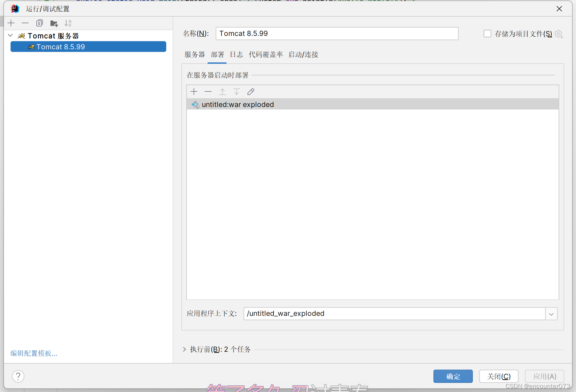Open the 应用程序上下文 dropdown arrow

click(x=551, y=314)
